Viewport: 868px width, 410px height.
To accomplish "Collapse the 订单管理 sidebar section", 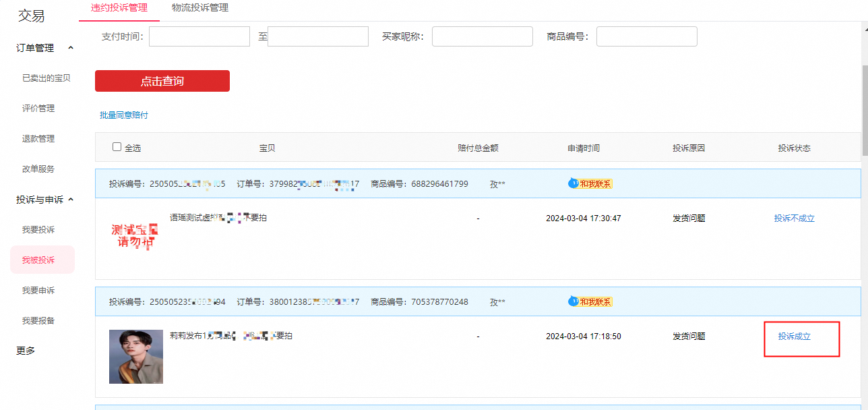I will coord(71,48).
